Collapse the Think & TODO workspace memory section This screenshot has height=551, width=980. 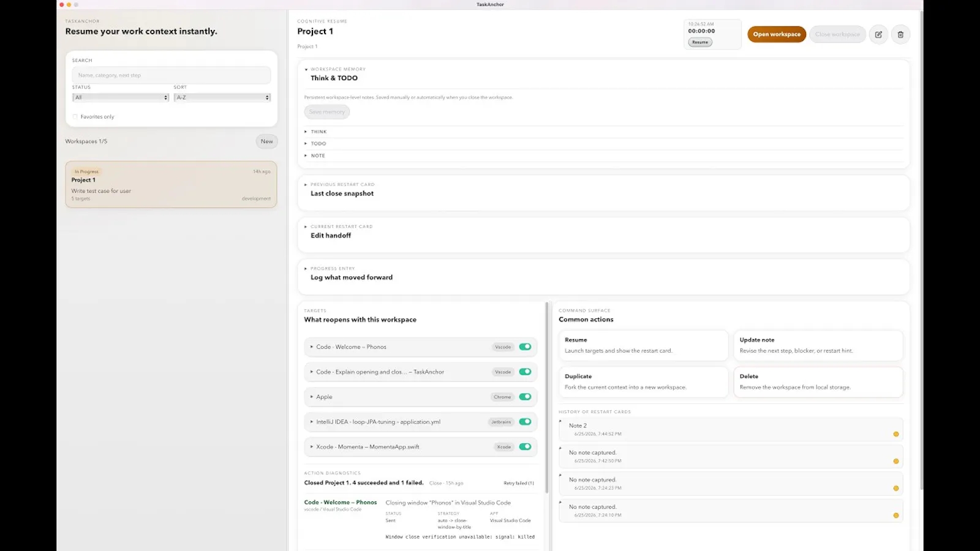click(306, 69)
